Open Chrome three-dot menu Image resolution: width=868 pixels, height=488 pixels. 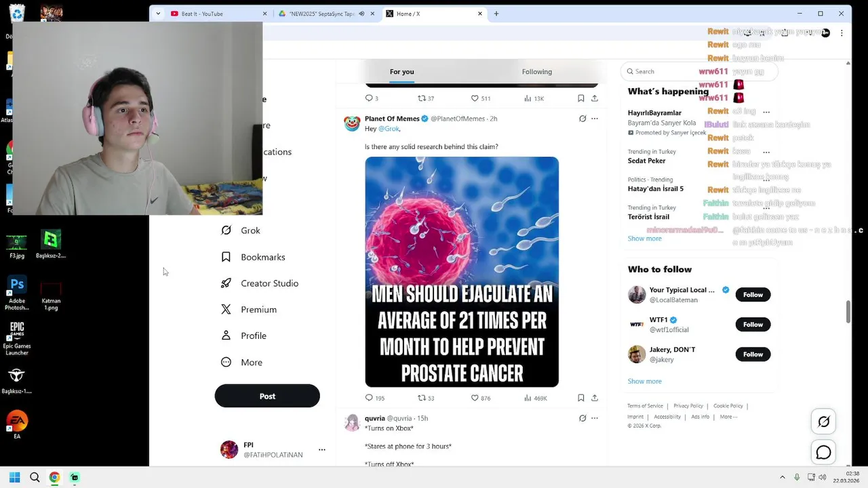tap(842, 33)
